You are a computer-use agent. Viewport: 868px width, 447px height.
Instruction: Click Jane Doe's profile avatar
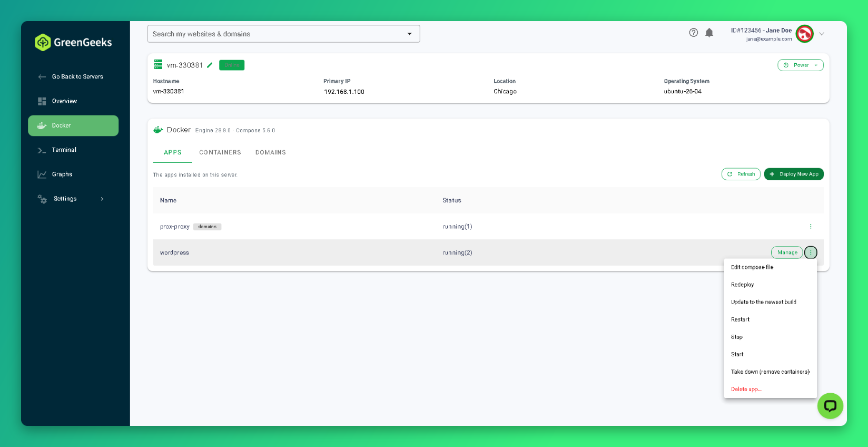[x=804, y=34]
